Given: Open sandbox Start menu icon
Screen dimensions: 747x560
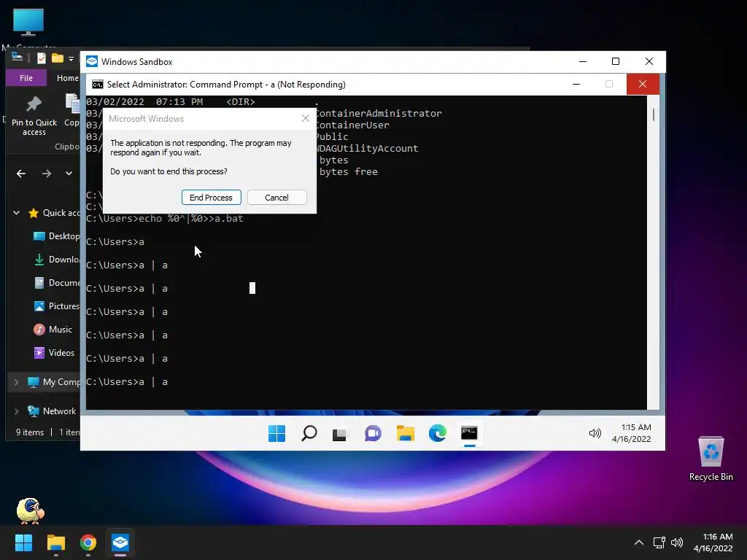Looking at the screenshot, I should tap(276, 433).
